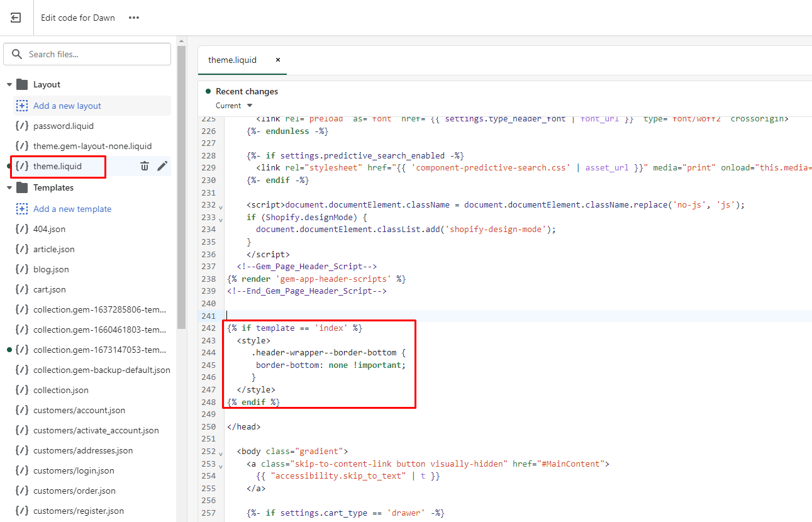This screenshot has width=812, height=522.
Task: Switch to the theme.liquid editor tab
Action: pos(232,60)
